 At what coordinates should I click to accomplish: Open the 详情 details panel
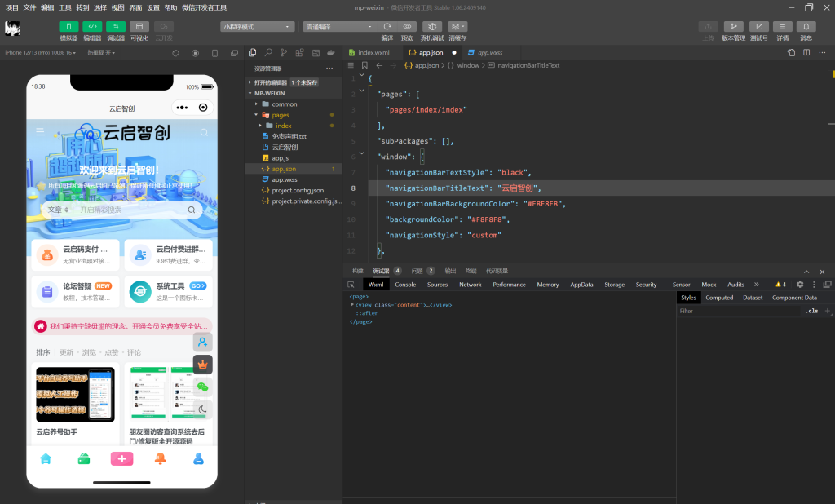click(782, 27)
